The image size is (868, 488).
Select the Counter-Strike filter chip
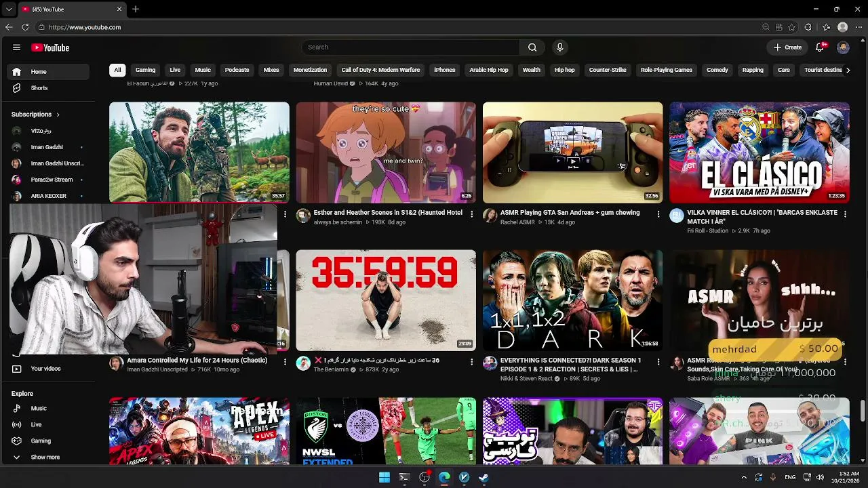coord(608,70)
